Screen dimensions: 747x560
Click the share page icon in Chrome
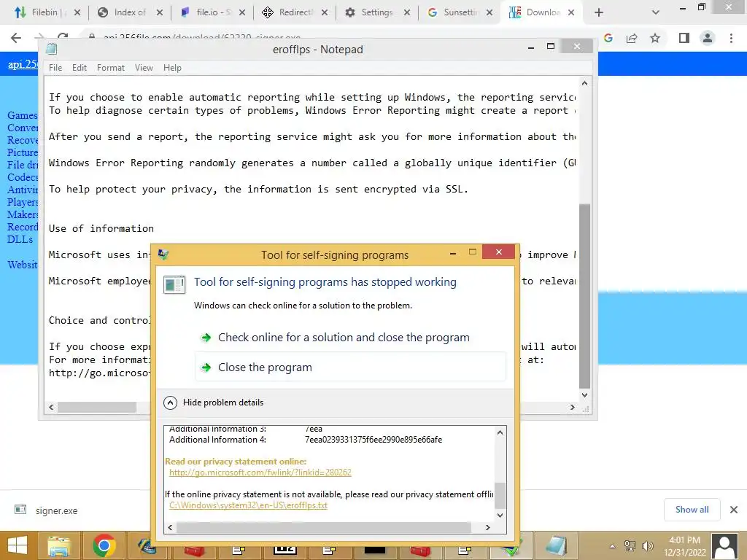[x=632, y=38]
